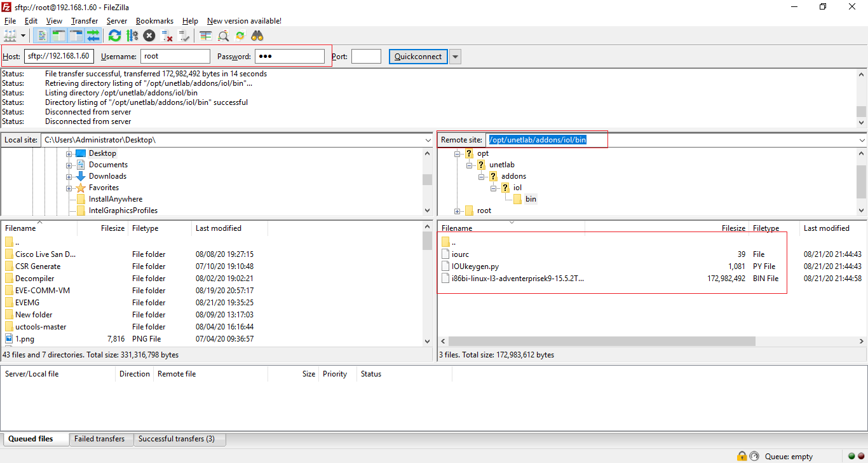The height and width of the screenshot is (463, 868).
Task: Expand the Desktop node in local tree
Action: 69,153
